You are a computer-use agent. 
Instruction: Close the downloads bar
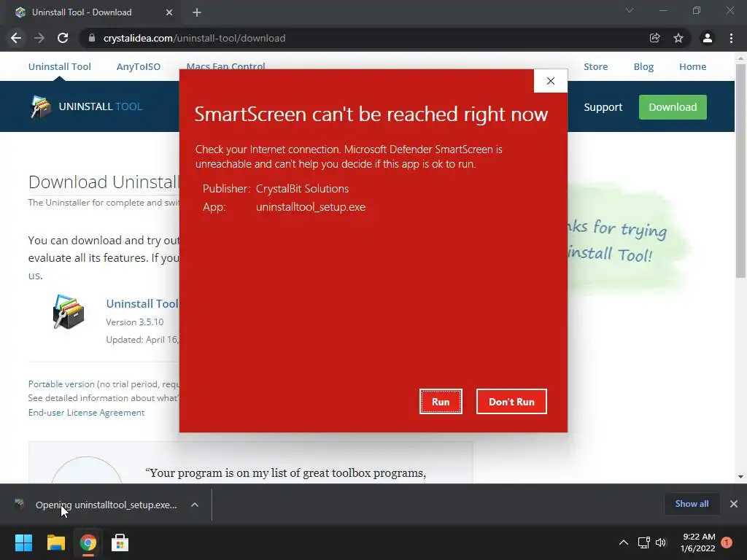pos(734,504)
